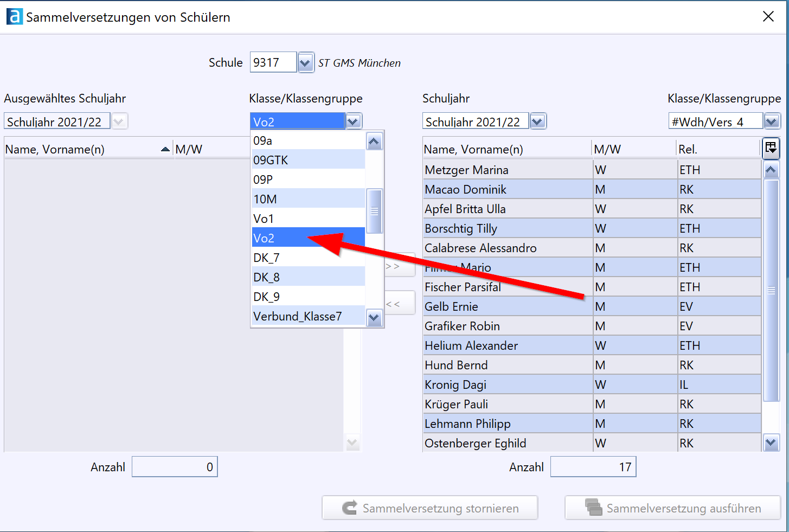Viewport: 789px width, 532px height.
Task: Select student Apfel Britta Ulla
Action: (x=592, y=209)
